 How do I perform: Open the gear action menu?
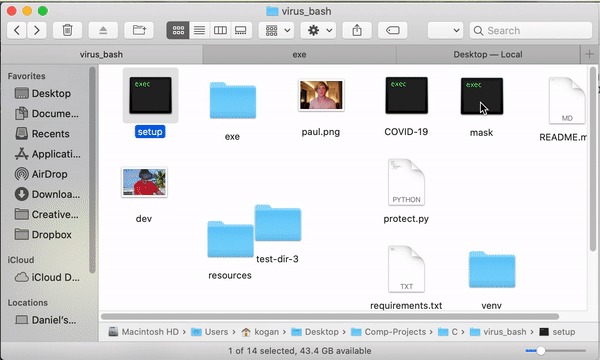tap(318, 30)
